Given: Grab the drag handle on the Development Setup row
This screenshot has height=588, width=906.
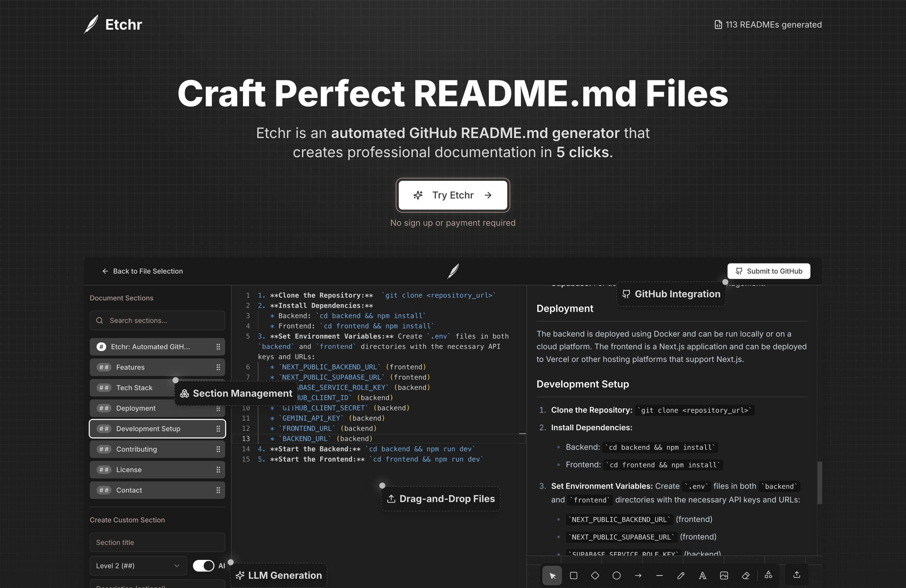Looking at the screenshot, I should (x=218, y=429).
